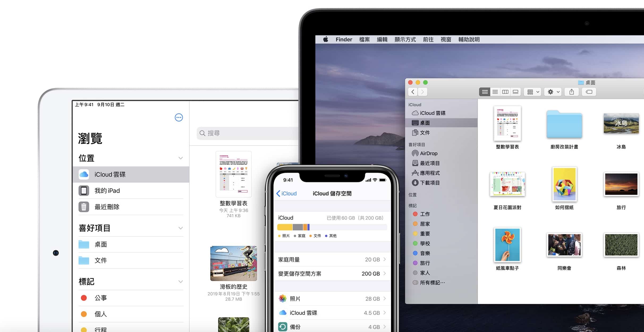The width and height of the screenshot is (644, 332).
Task: Collapse the 位置 section on iPad
Action: tap(181, 158)
